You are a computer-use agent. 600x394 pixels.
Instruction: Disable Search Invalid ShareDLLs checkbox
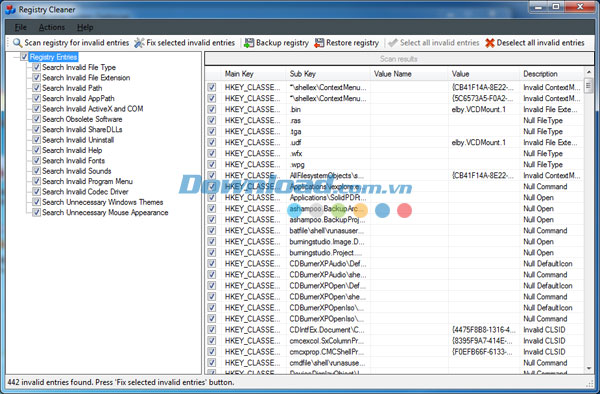pos(36,129)
